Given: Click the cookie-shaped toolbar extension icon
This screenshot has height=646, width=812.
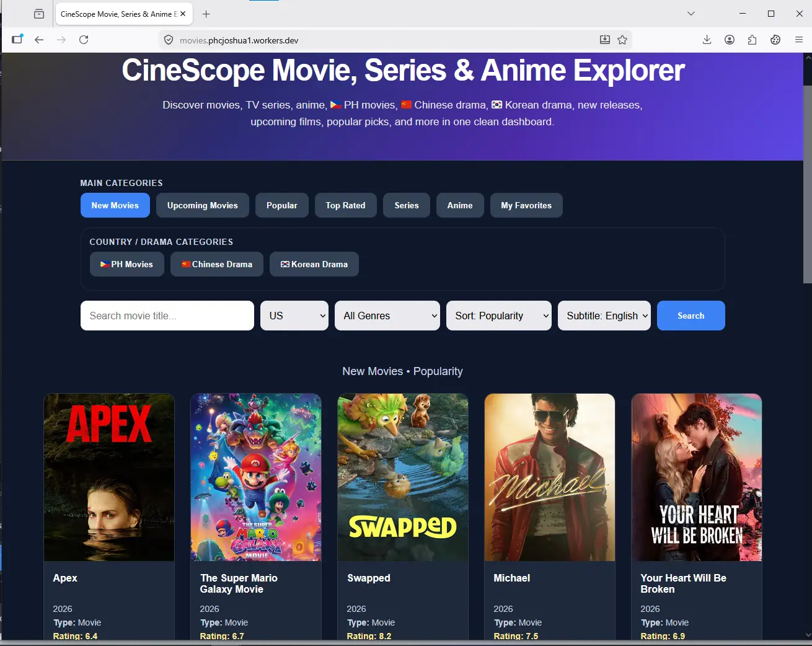Looking at the screenshot, I should [775, 40].
